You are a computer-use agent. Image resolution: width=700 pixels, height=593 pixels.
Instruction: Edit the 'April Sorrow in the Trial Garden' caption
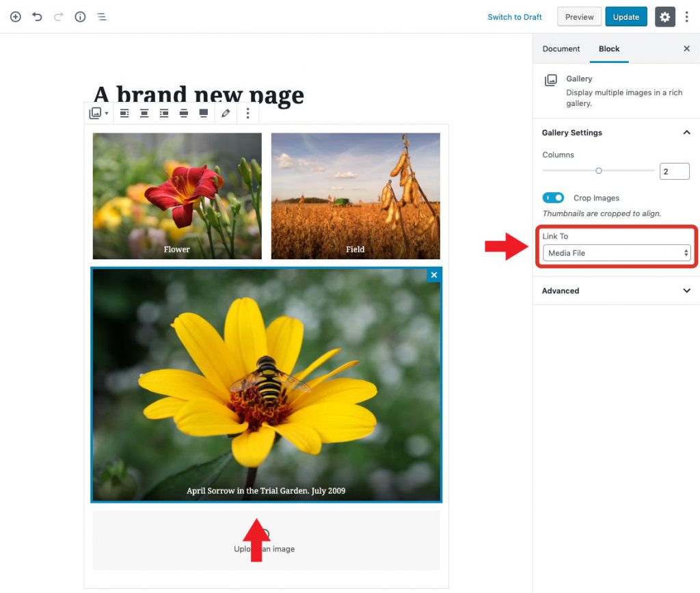click(x=266, y=490)
